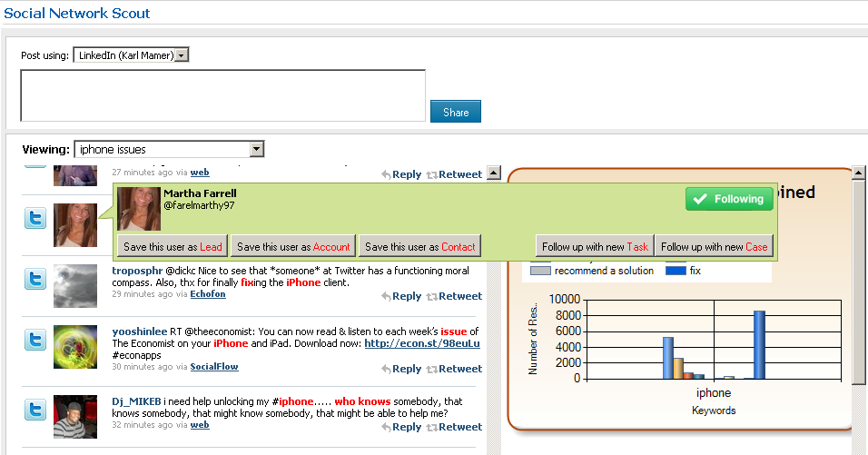Open web source link under 32 minutes ago

pyautogui.click(x=200, y=424)
